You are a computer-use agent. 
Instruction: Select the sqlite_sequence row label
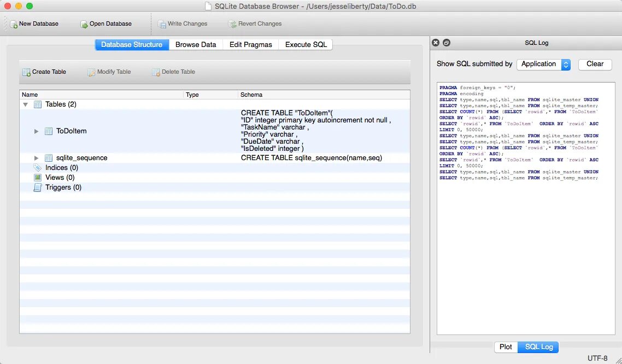point(82,158)
